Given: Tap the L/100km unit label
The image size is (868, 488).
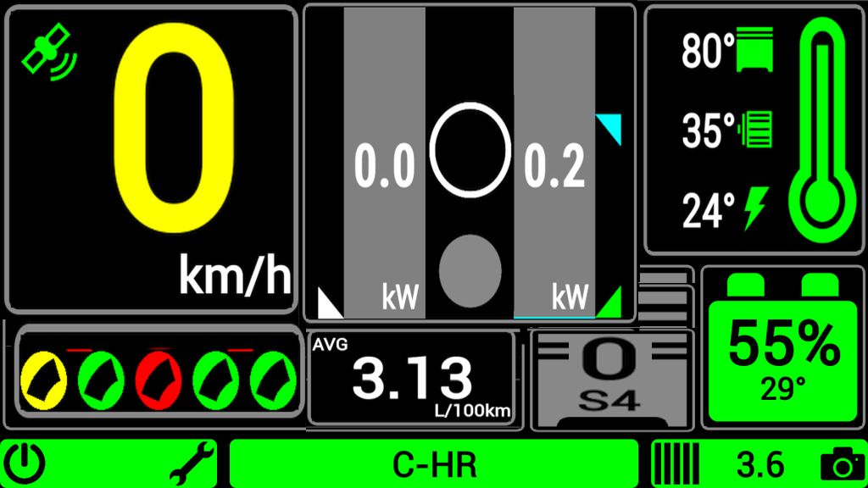Looking at the screenshot, I should tap(472, 411).
